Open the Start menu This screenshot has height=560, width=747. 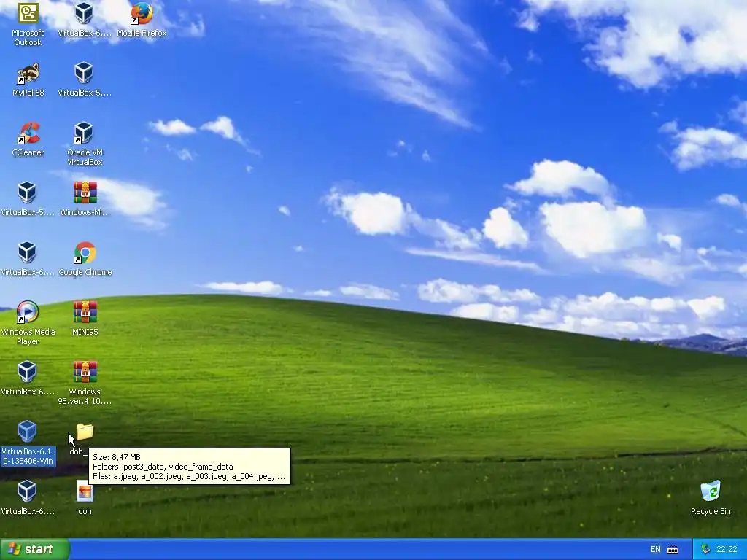35,549
